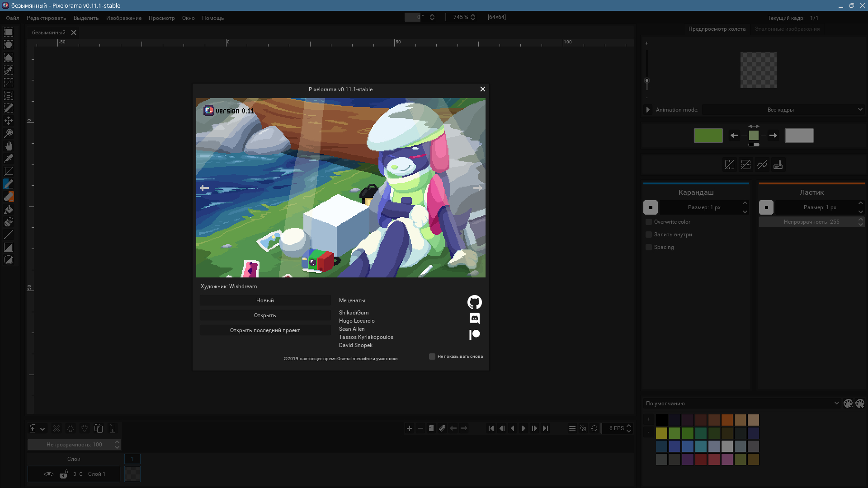Select the Pencil tool in left toolbar
868x488 pixels.
[x=9, y=184]
